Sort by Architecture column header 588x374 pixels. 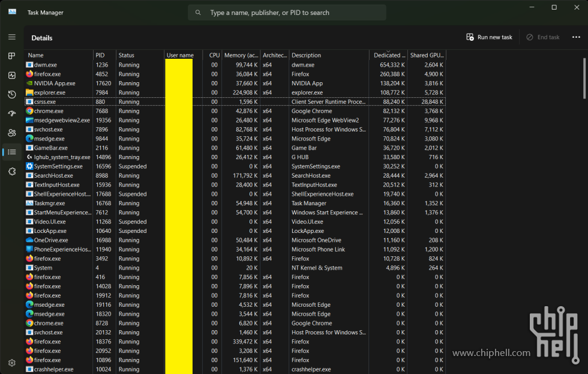(x=275, y=55)
